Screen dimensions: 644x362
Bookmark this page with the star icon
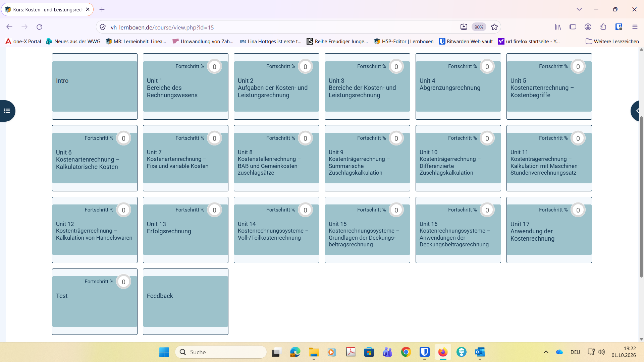tap(494, 27)
